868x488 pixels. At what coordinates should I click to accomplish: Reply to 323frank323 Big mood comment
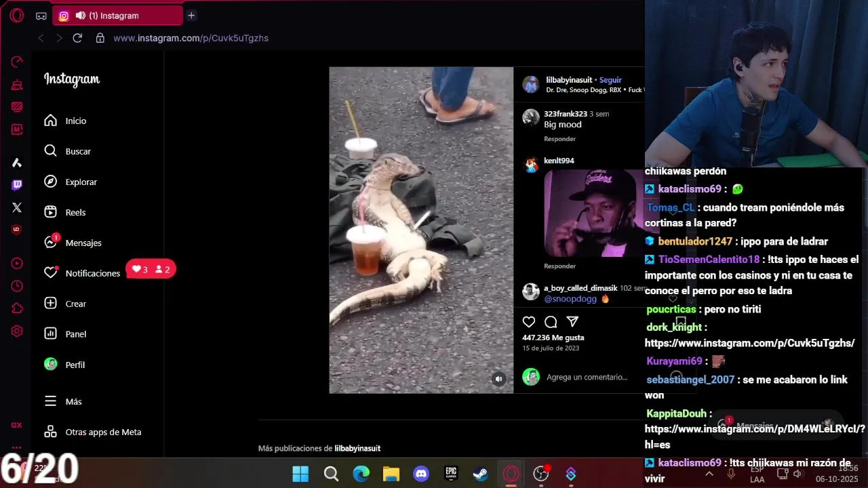tap(559, 139)
